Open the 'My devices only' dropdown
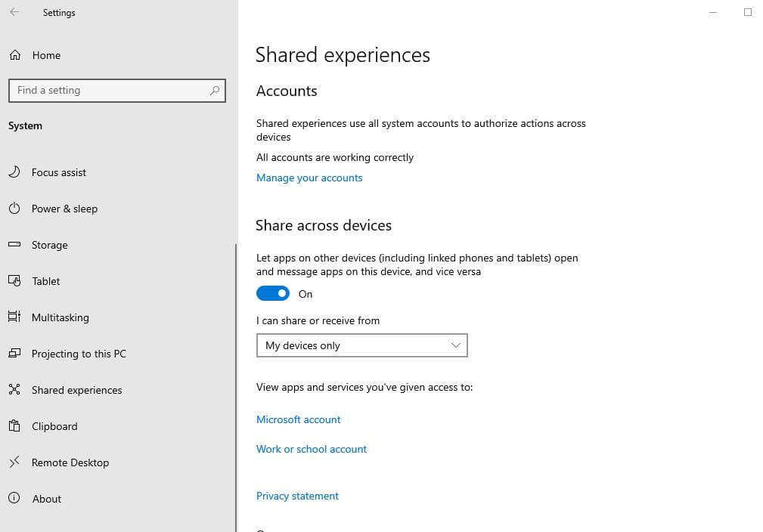Viewport: 763px width, 532px height. pyautogui.click(x=361, y=345)
